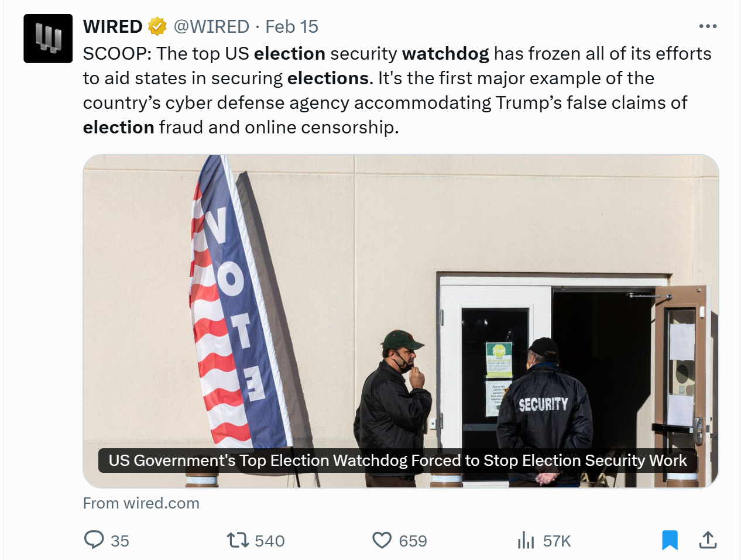Click the 659 likes count

point(413,541)
